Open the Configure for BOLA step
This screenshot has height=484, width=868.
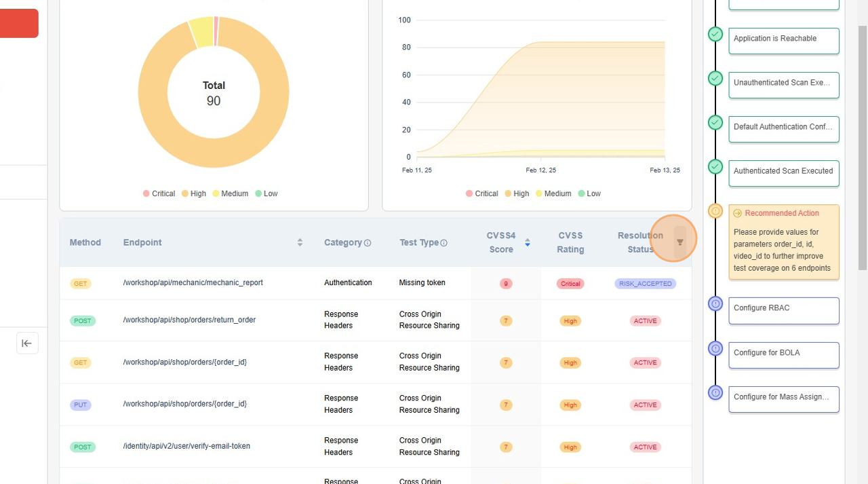coord(783,354)
